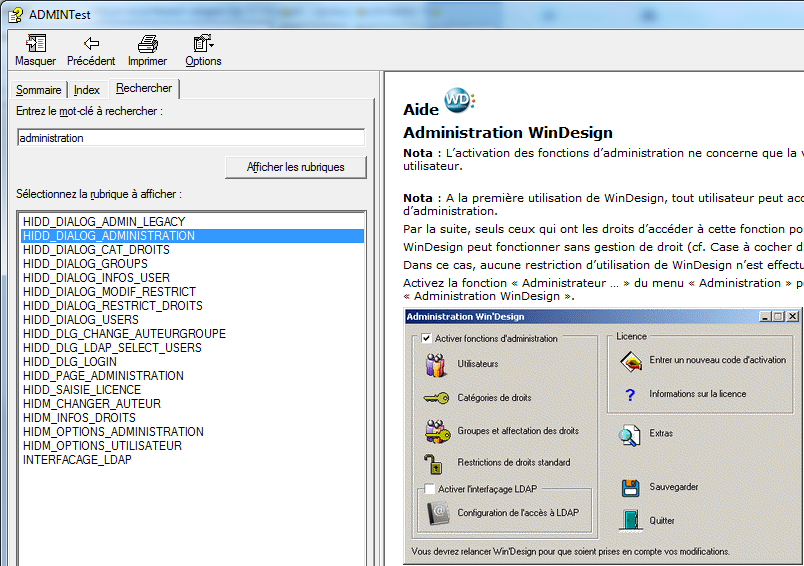Click Informations sur la licence label
Screen dimensions: 804x566
point(697,394)
